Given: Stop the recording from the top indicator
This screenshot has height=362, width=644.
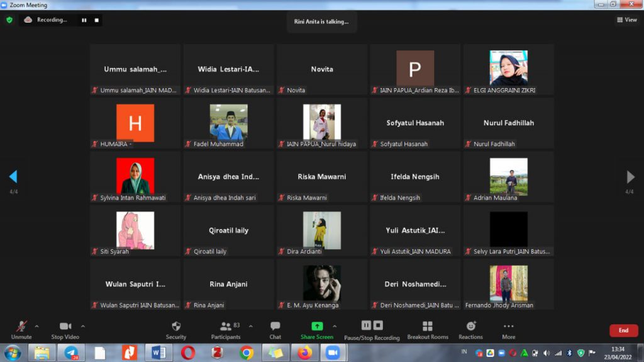Looking at the screenshot, I should (x=96, y=20).
